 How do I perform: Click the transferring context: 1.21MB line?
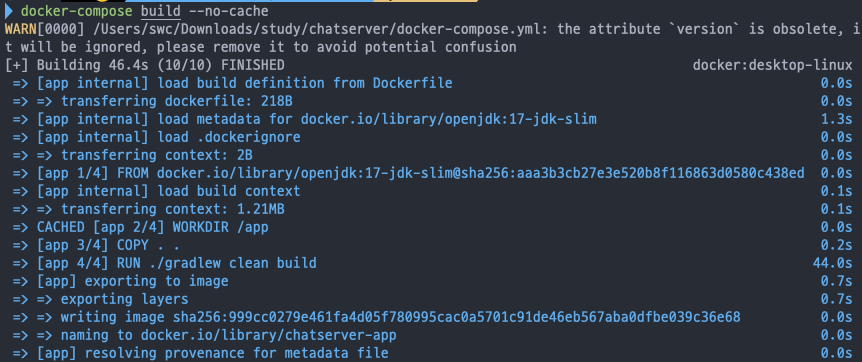click(x=148, y=209)
